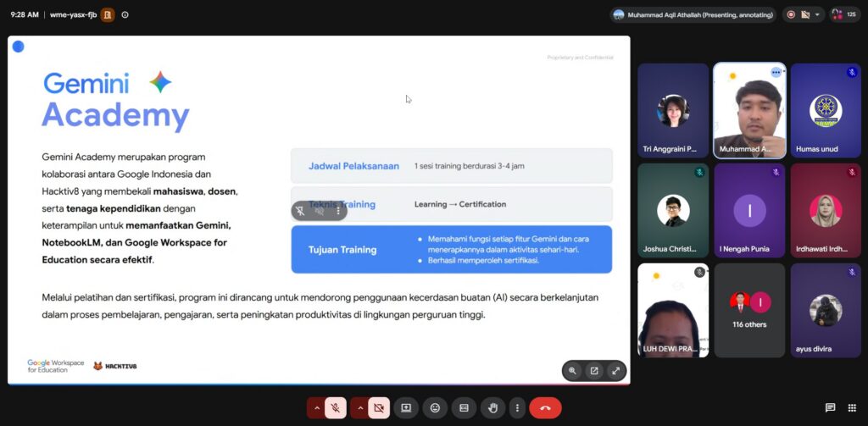Open the chat panel
The width and height of the screenshot is (868, 426).
pyautogui.click(x=830, y=408)
